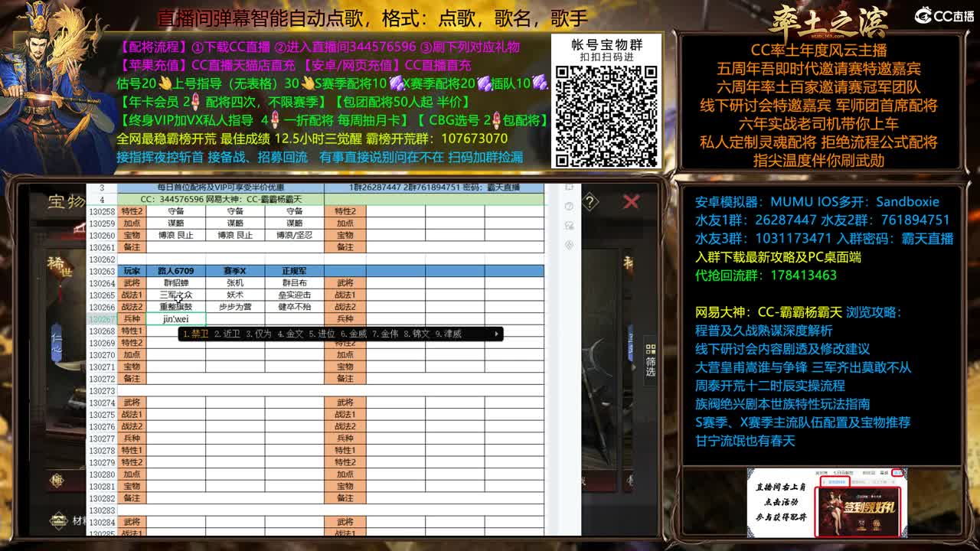Click the 率土之滨 game logo

(828, 22)
